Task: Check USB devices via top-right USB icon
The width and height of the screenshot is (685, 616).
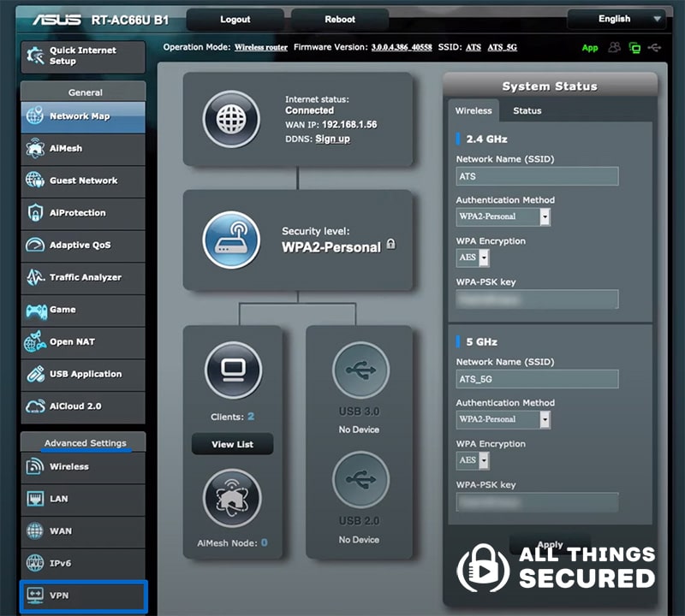Action: 656,48
